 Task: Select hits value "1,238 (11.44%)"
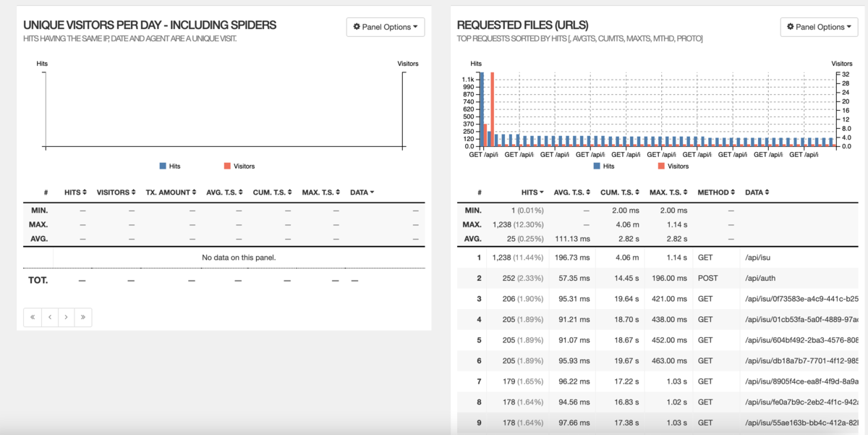(x=517, y=258)
